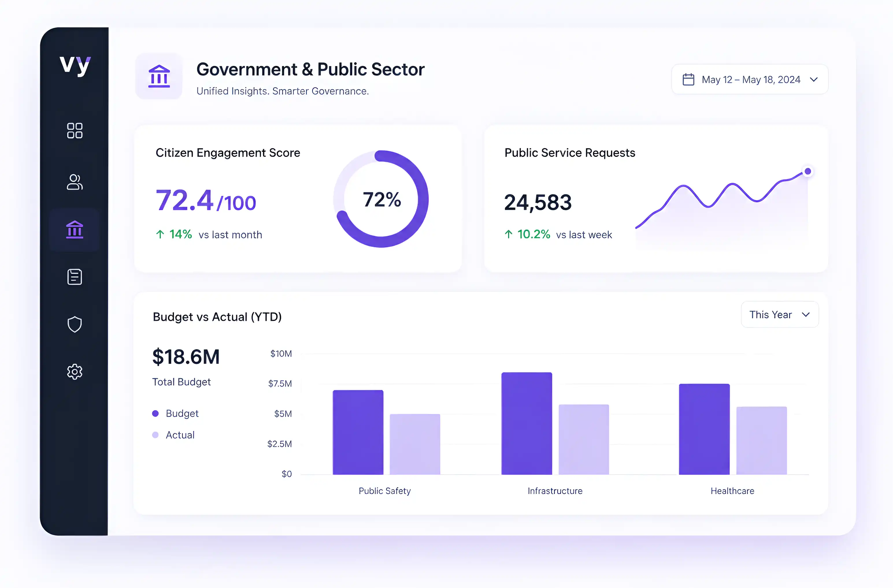Click the 72.4 engagement score value
Screen dimensions: 893x588
click(x=185, y=200)
